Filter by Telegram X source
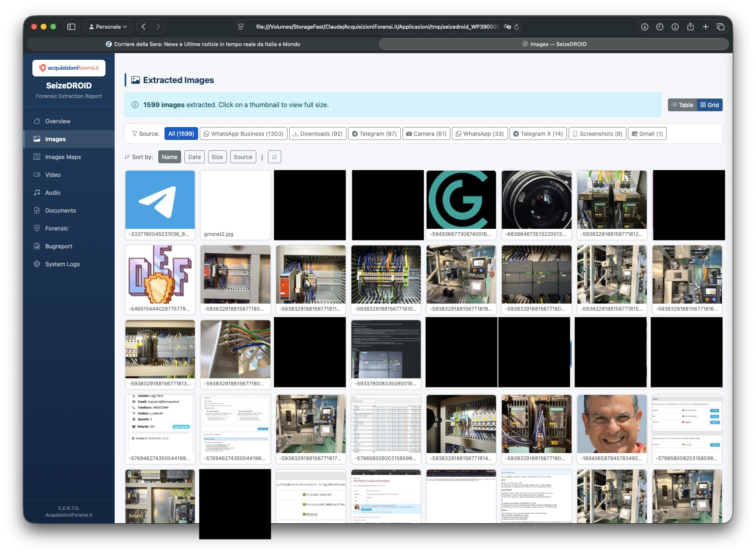The height and width of the screenshot is (554, 756). pos(538,134)
